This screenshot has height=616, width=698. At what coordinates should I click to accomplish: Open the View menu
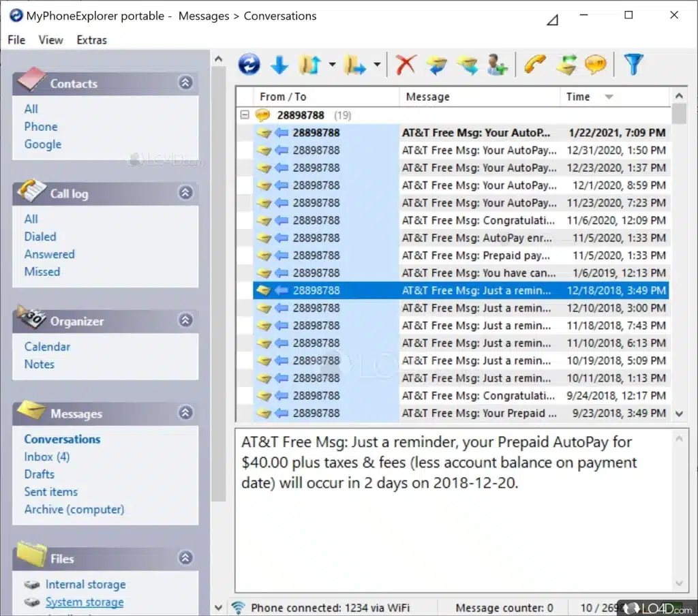tap(50, 40)
